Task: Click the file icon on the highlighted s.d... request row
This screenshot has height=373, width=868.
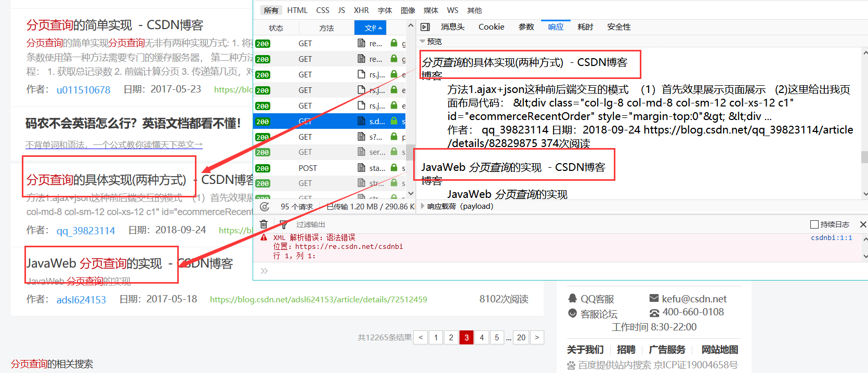Action: 361,121
